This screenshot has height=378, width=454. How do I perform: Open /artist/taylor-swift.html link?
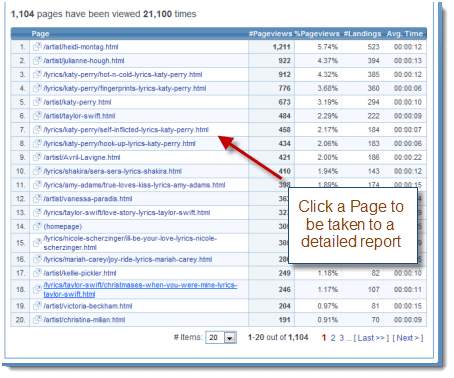click(x=79, y=116)
